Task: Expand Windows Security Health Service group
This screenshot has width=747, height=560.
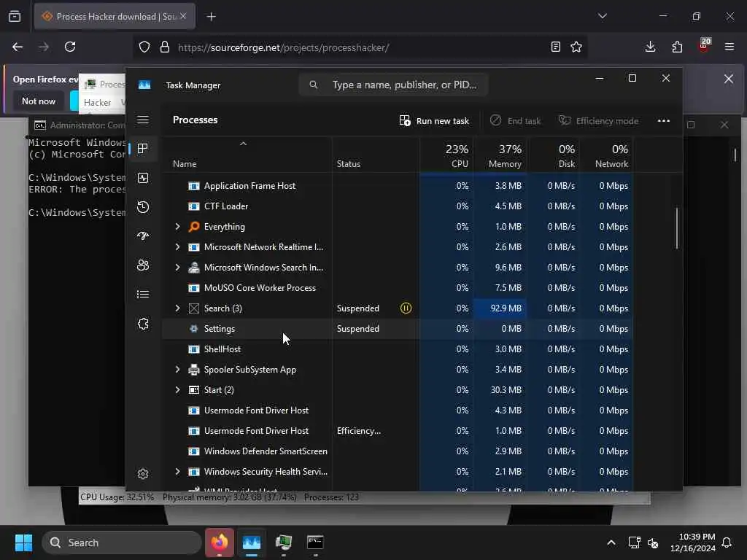Action: pos(178,472)
